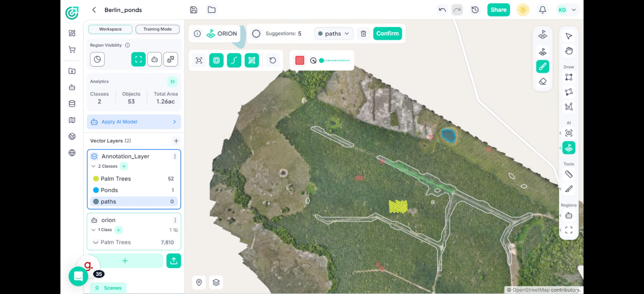Switch to Training Mode tab
Screen dimensions: 644x294
158,29
